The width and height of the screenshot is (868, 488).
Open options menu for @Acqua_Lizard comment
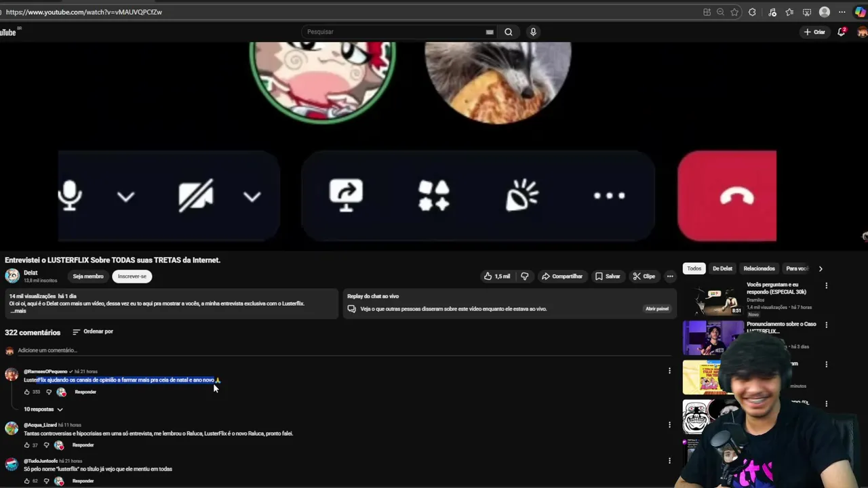(669, 425)
